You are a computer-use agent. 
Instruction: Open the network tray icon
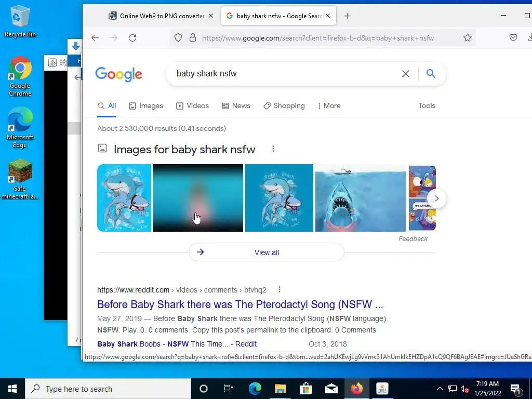coord(453,389)
